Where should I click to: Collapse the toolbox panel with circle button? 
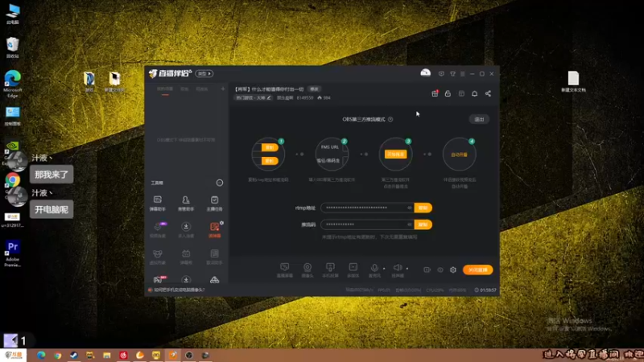pyautogui.click(x=219, y=183)
